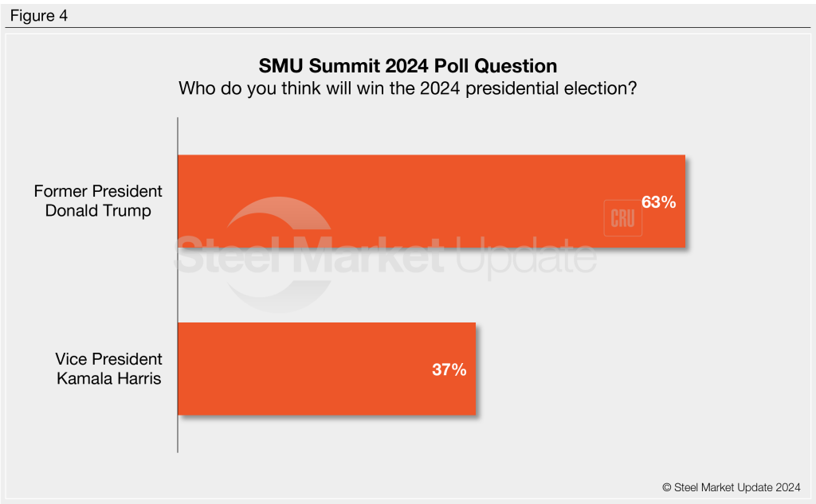816x504 pixels.
Task: Click the "Figure 4" caption
Action: pyautogui.click(x=39, y=16)
